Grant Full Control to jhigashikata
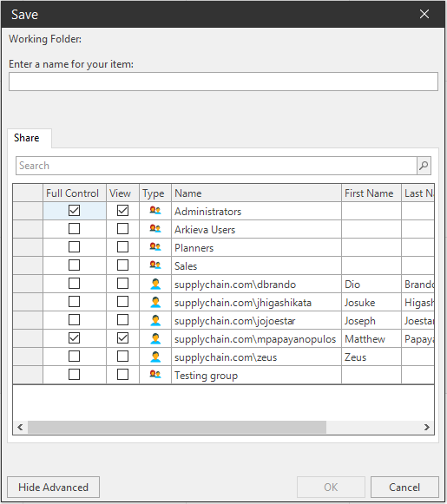The width and height of the screenshot is (447, 504). tap(75, 302)
